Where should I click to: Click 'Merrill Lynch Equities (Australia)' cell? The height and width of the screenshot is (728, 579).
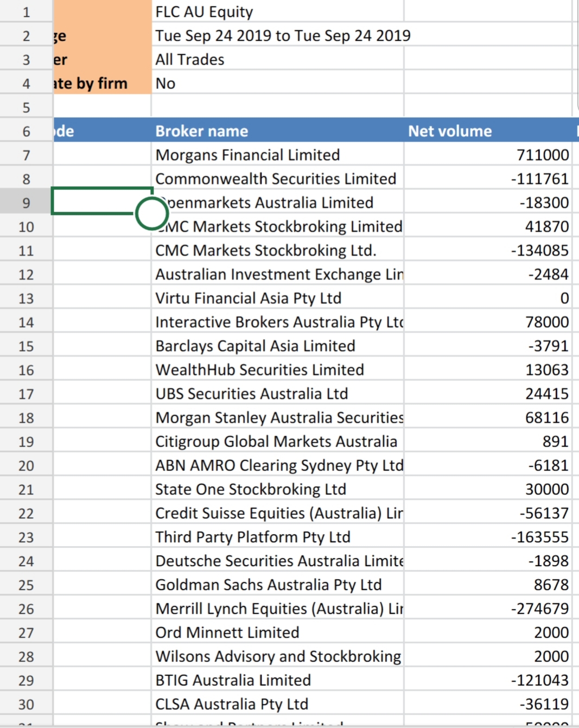coord(277,609)
